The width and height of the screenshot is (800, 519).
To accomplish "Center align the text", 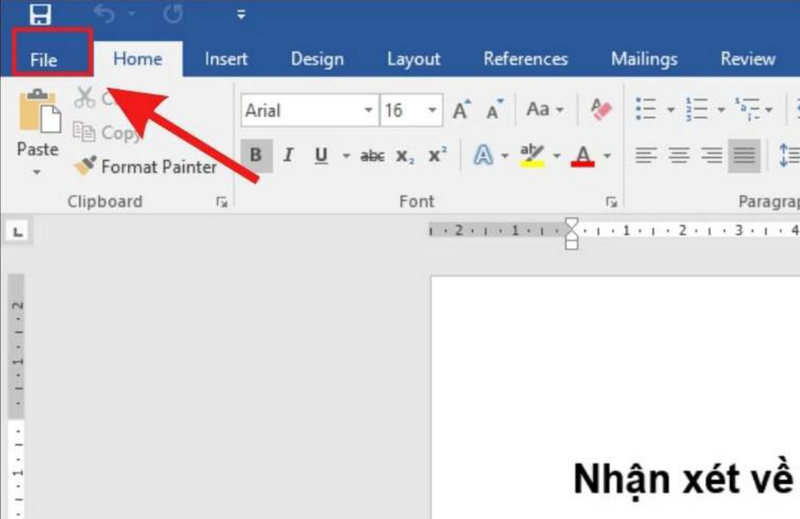I will point(679,155).
